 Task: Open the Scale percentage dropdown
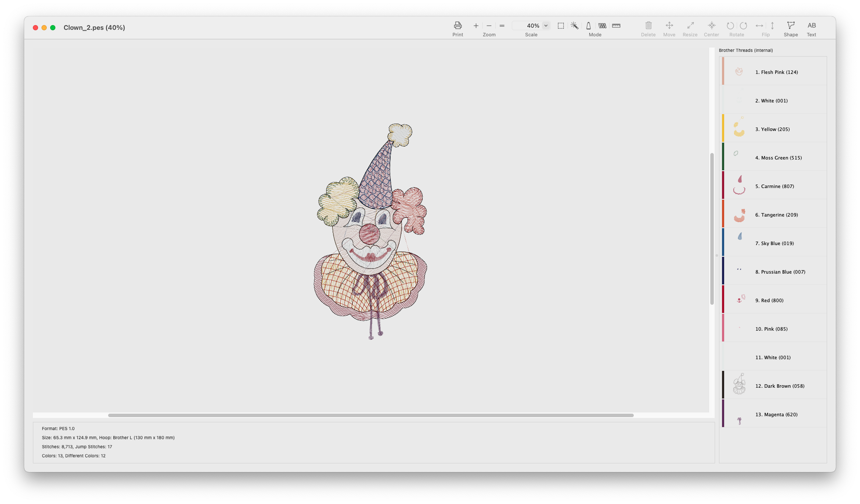[546, 26]
